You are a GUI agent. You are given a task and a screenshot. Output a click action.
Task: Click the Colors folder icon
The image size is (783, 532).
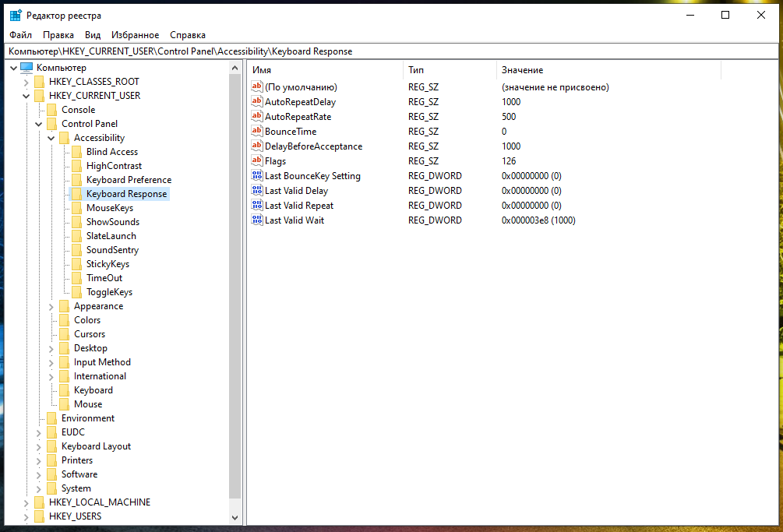[65, 320]
